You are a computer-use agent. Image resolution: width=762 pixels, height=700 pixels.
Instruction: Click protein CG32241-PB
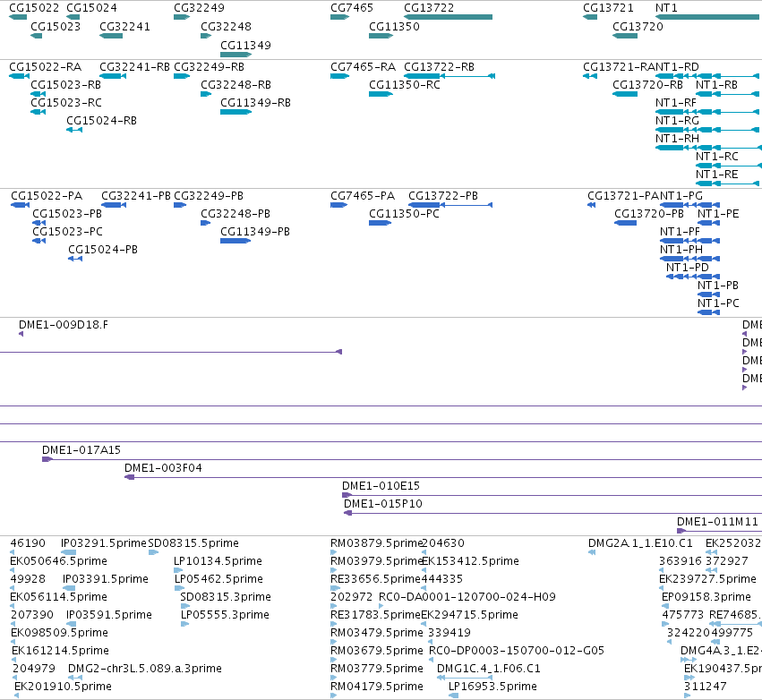pyautogui.click(x=135, y=196)
